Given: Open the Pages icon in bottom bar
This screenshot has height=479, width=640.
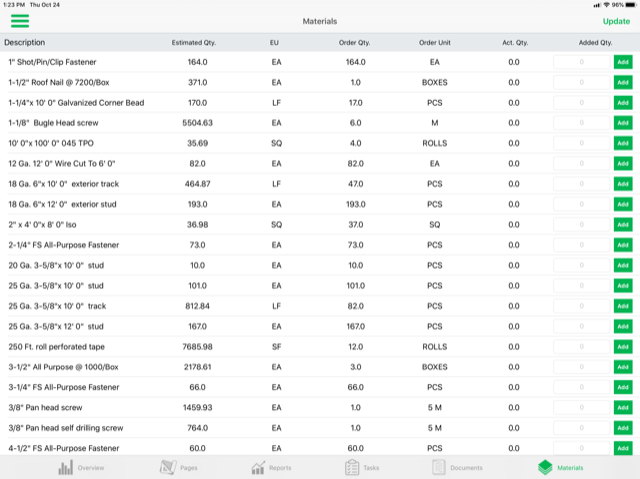Looking at the screenshot, I should point(168,467).
